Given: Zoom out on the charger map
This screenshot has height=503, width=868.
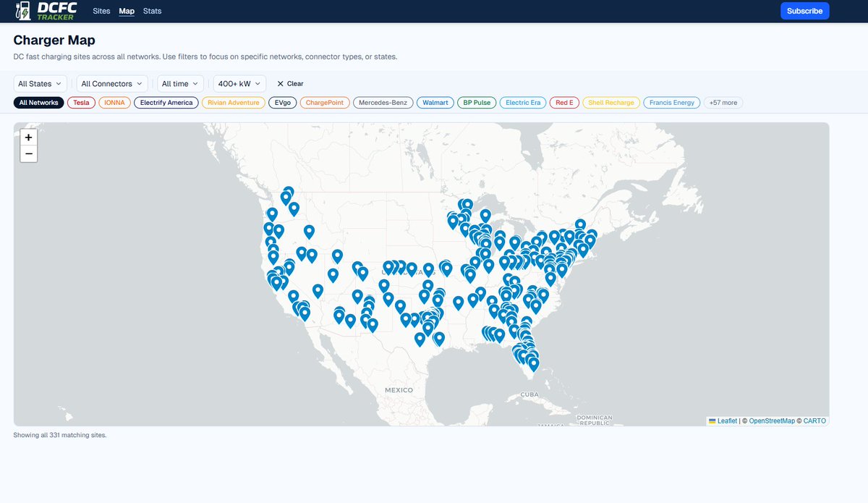Looking at the screenshot, I should [x=28, y=153].
